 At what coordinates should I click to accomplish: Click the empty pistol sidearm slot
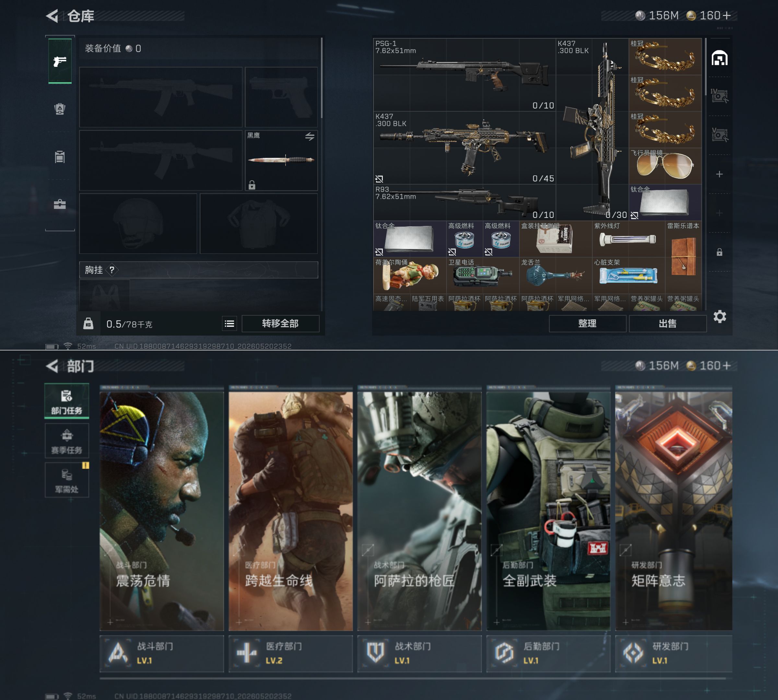[281, 97]
